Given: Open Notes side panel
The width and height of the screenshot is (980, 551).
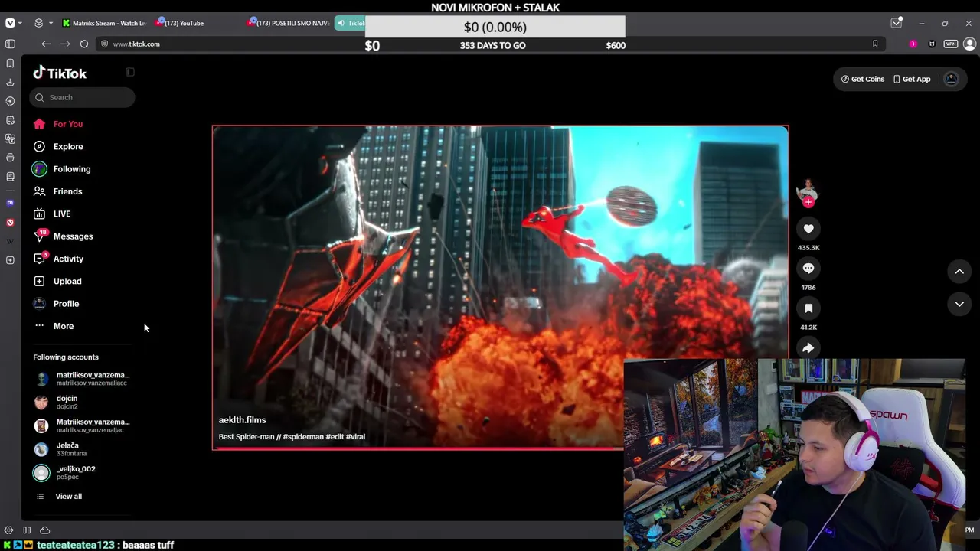Looking at the screenshot, I should coord(10,120).
